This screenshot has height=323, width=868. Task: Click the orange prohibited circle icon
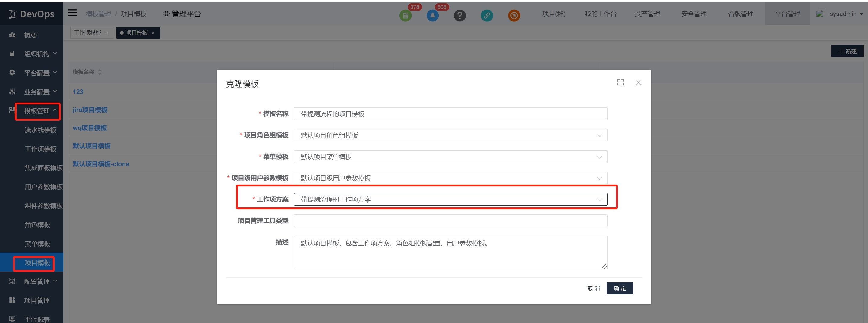[514, 15]
